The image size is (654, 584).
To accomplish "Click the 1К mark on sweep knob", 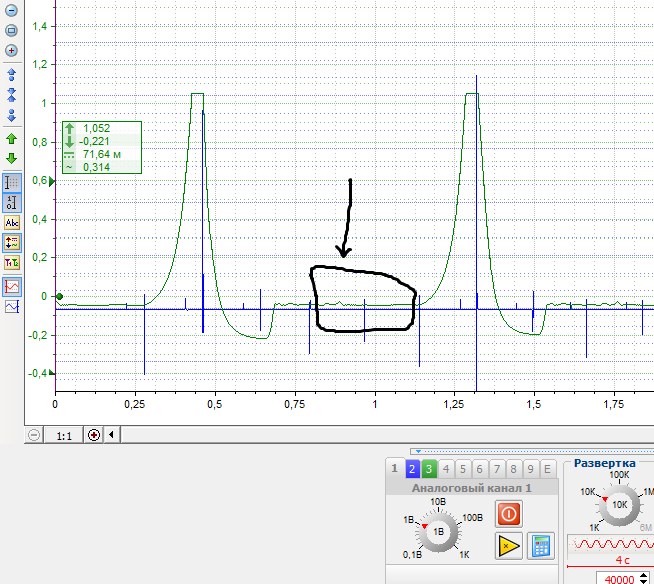I will (x=594, y=528).
